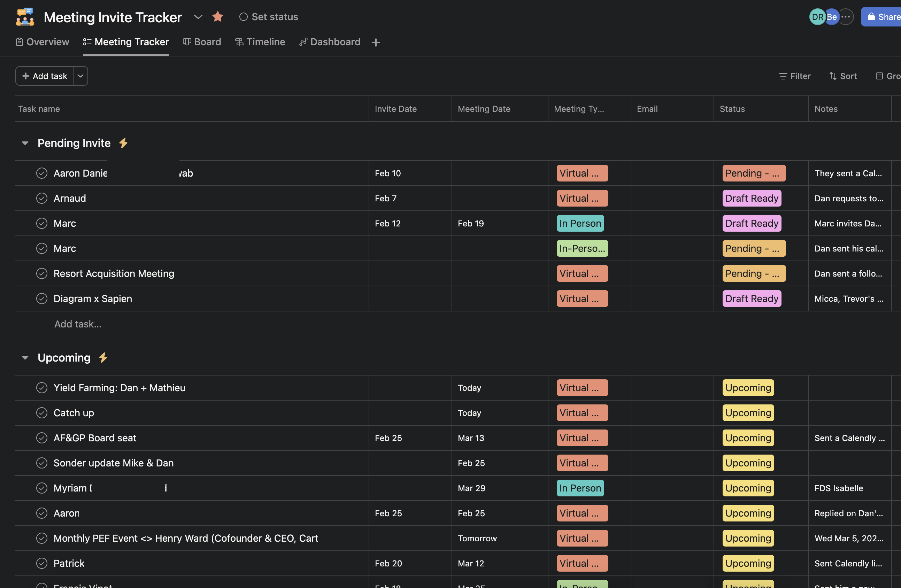901x588 pixels.
Task: Open Virtual meeting type for Arnaud
Action: (582, 198)
